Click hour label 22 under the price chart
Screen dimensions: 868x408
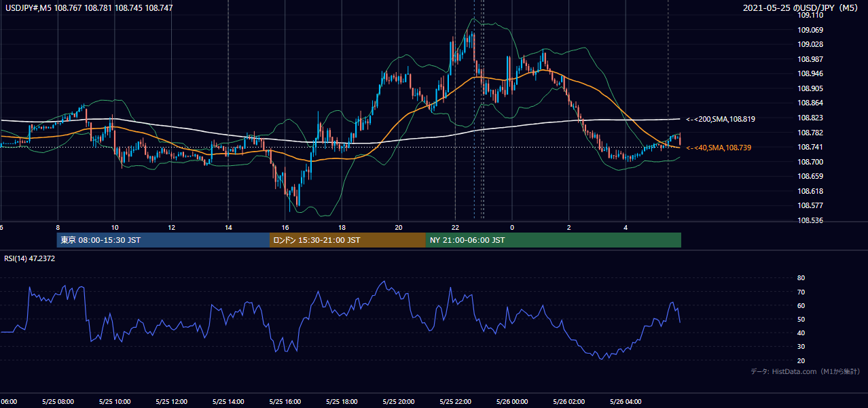[456, 228]
